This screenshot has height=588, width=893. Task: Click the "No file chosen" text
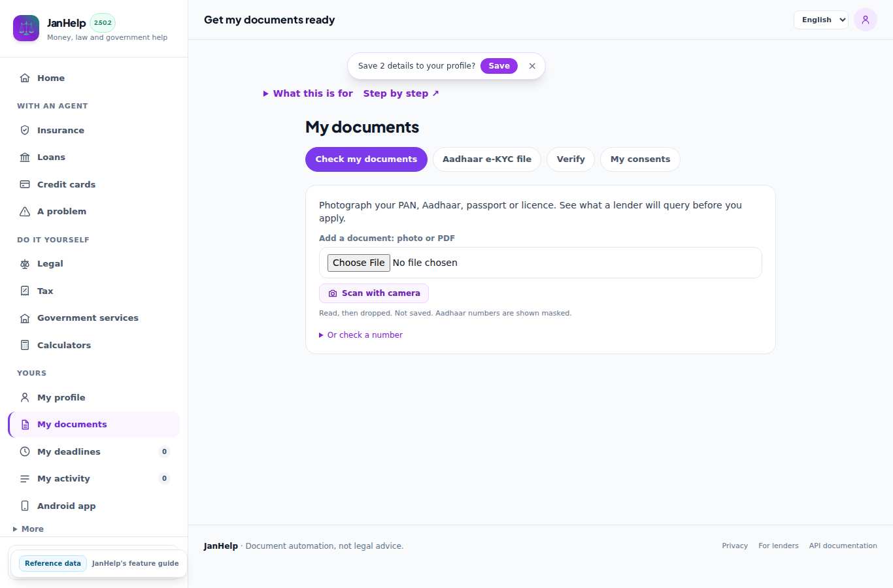pos(425,263)
